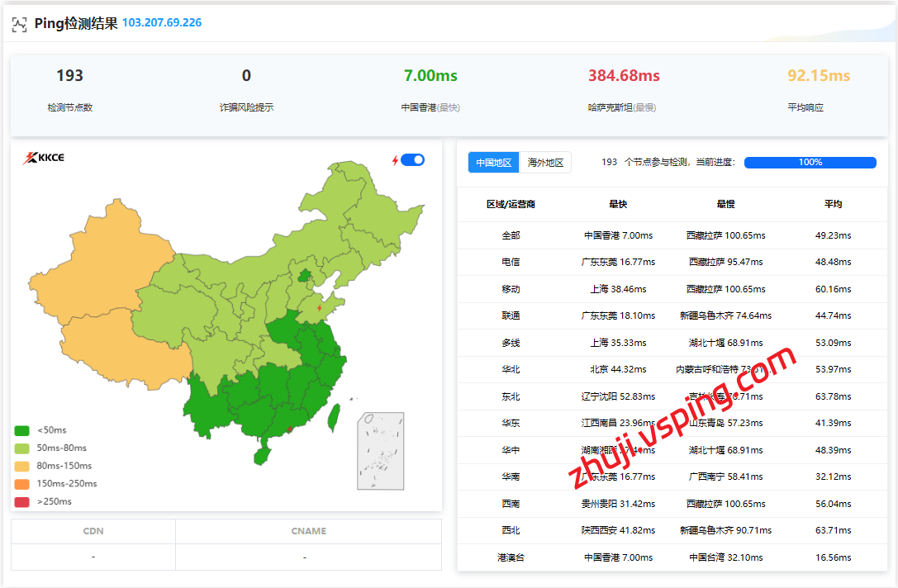The image size is (898, 588).
Task: Click the yellow 80ms-150ms legend swatch
Action: point(22,466)
